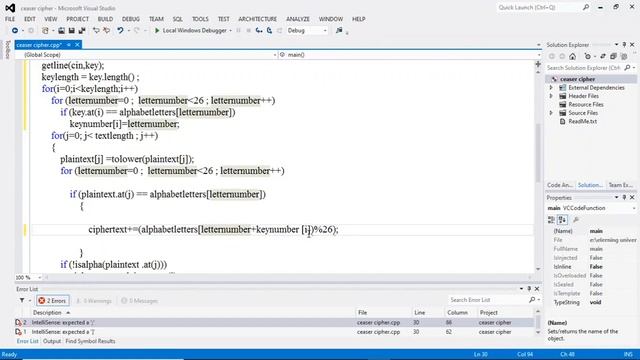This screenshot has width=640, height=360.
Task: Click the Search Solution Explorer field
Action: click(x=584, y=68)
